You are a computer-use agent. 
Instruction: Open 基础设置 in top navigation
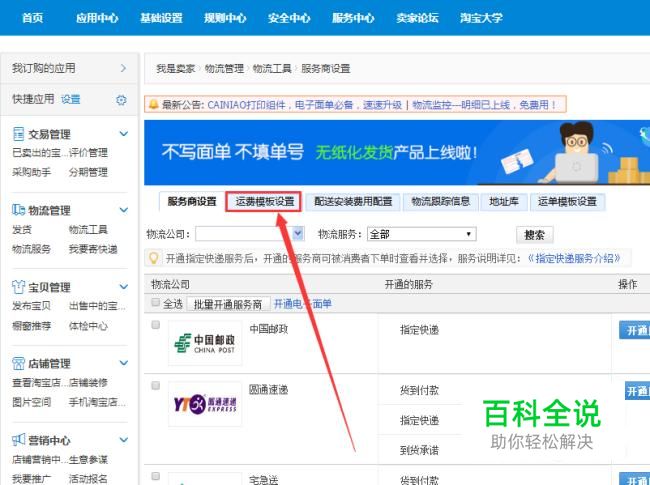click(x=161, y=18)
